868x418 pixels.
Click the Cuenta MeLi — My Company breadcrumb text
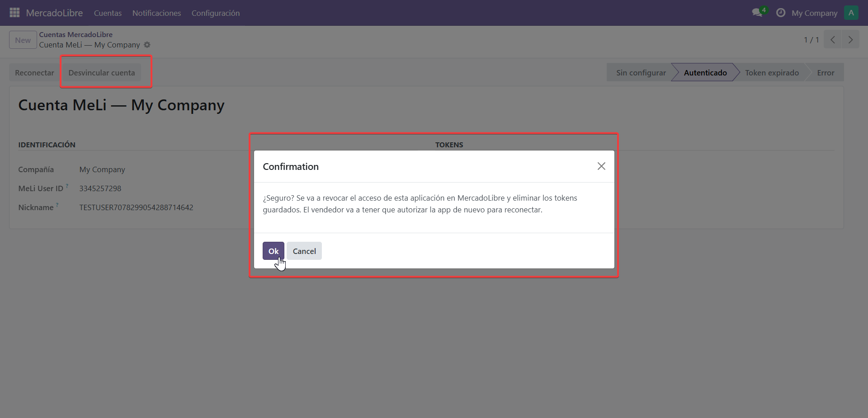[90, 45]
